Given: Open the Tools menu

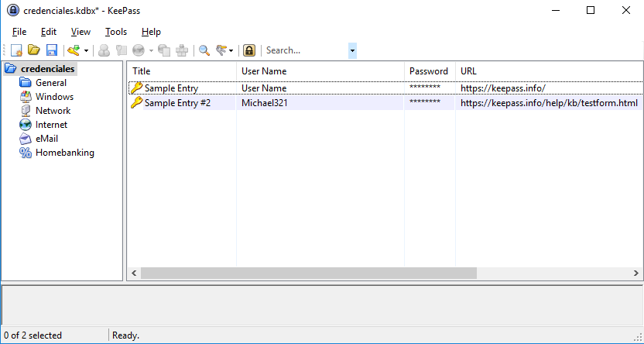Looking at the screenshot, I should pyautogui.click(x=116, y=32).
